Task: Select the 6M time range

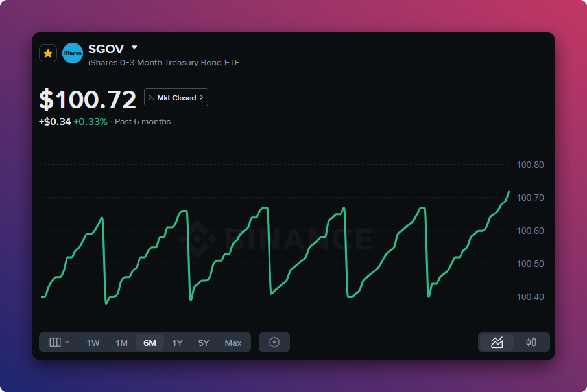Action: tap(150, 343)
